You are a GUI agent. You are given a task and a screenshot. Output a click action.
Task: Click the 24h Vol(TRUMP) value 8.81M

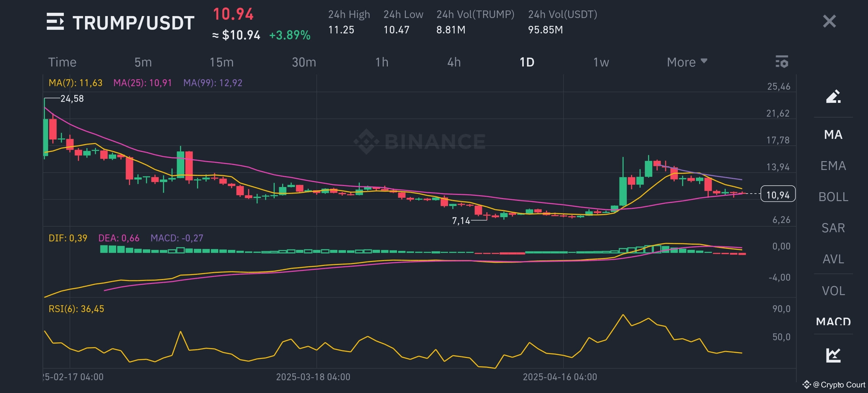point(451,30)
